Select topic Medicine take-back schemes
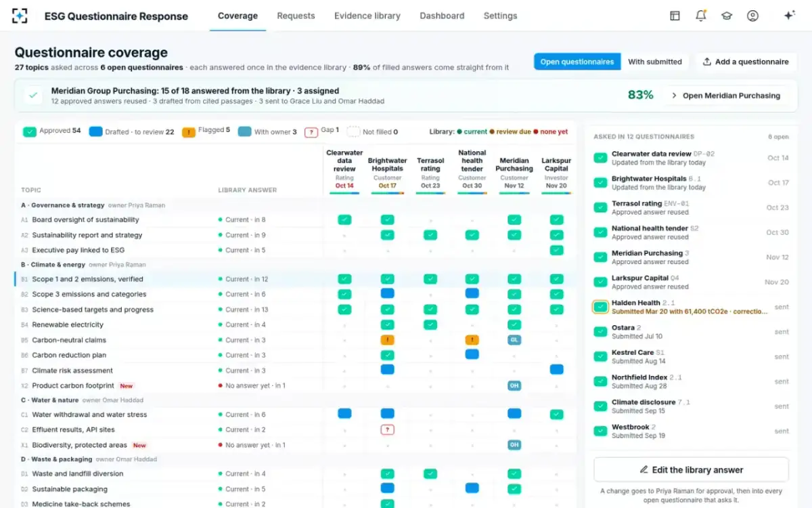The image size is (812, 508). (x=81, y=504)
